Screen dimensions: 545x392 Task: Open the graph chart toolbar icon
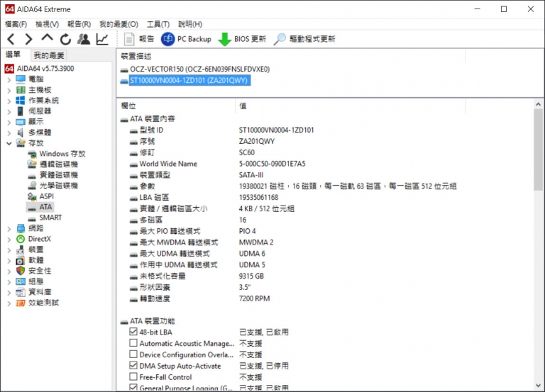click(x=102, y=39)
